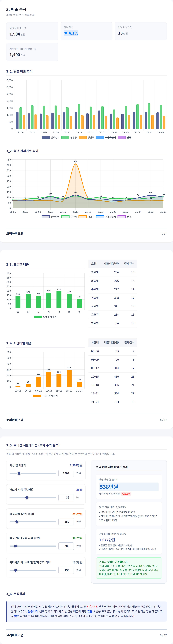Viewport: 173px width, 644px height.
Task: Click the 시간대 column header
Action: click(x=95, y=342)
